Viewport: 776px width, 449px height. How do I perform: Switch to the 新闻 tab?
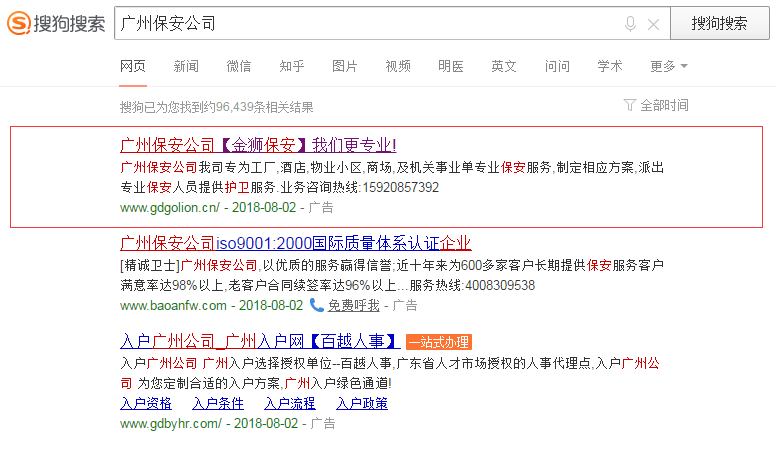(x=186, y=66)
